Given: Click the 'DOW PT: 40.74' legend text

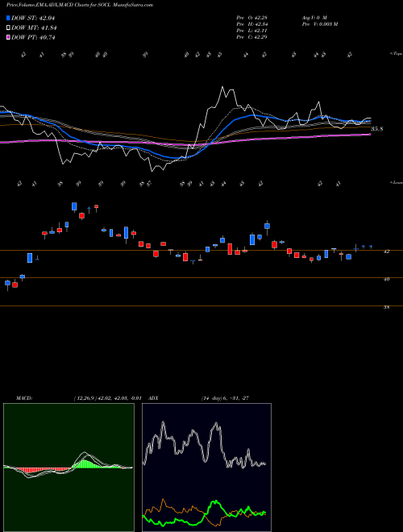Looking at the screenshot, I should pyautogui.click(x=33, y=37).
